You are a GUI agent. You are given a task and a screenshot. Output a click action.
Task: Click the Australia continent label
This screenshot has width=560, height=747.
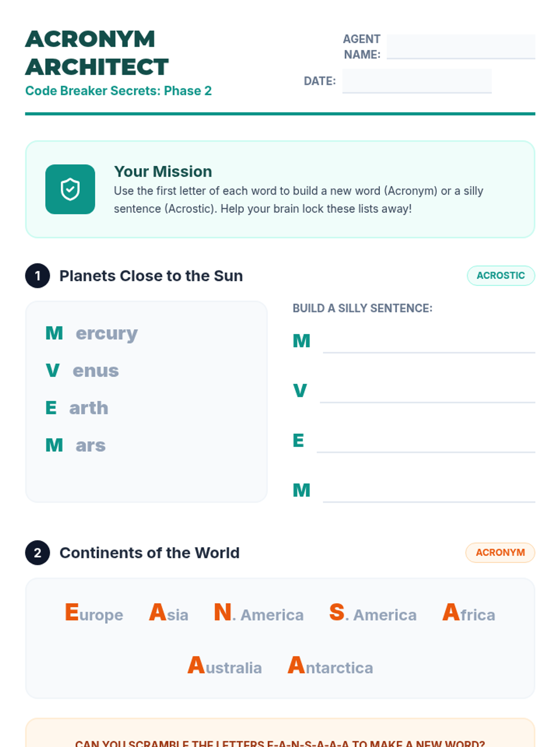224,667
